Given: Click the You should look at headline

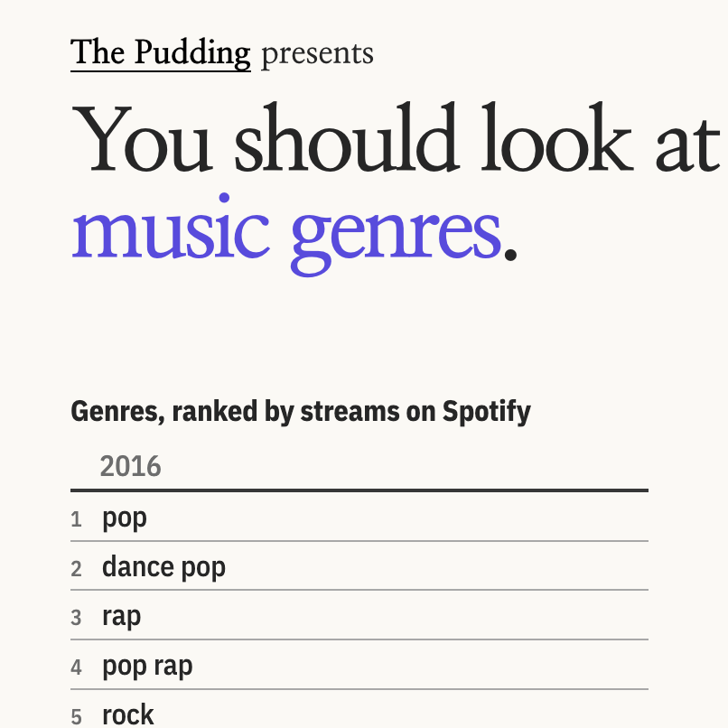Looking at the screenshot, I should point(396,138).
